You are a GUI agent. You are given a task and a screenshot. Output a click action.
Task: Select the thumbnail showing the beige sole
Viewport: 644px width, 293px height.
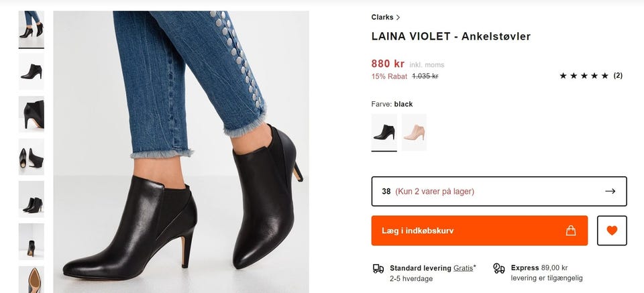pos(31,280)
